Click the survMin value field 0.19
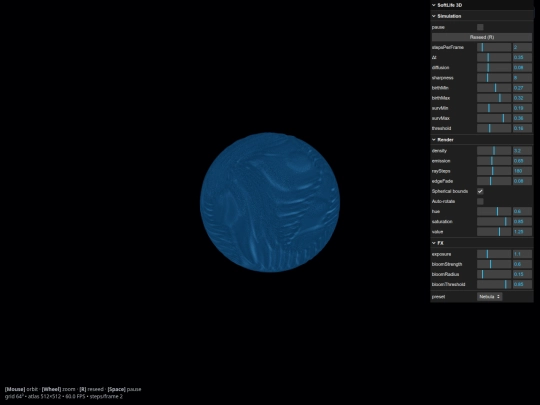This screenshot has width=540, height=405. (522, 108)
